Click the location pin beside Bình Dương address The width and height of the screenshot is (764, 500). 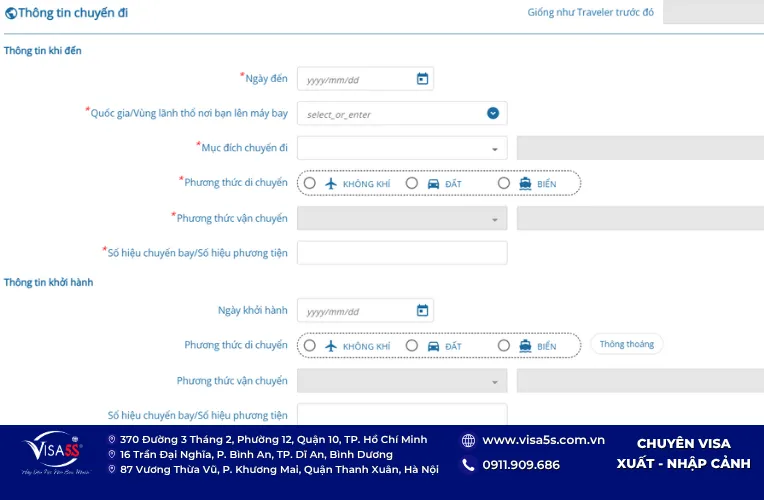(x=112, y=454)
